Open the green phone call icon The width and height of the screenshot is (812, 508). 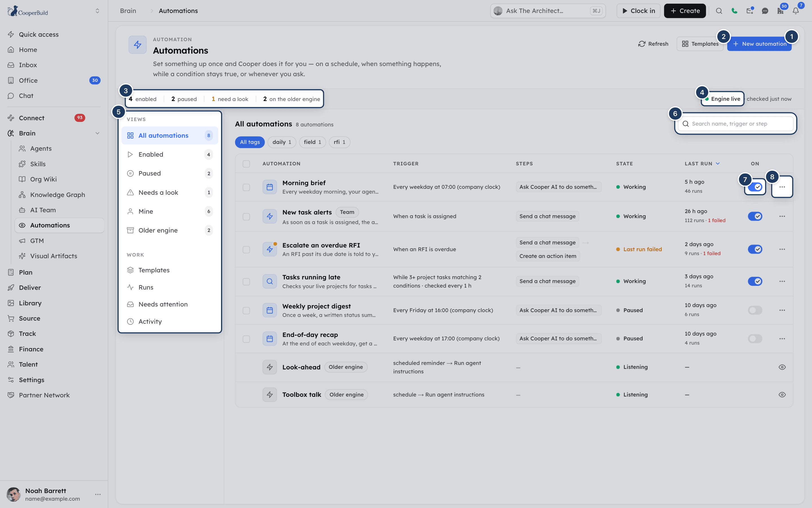click(x=734, y=11)
